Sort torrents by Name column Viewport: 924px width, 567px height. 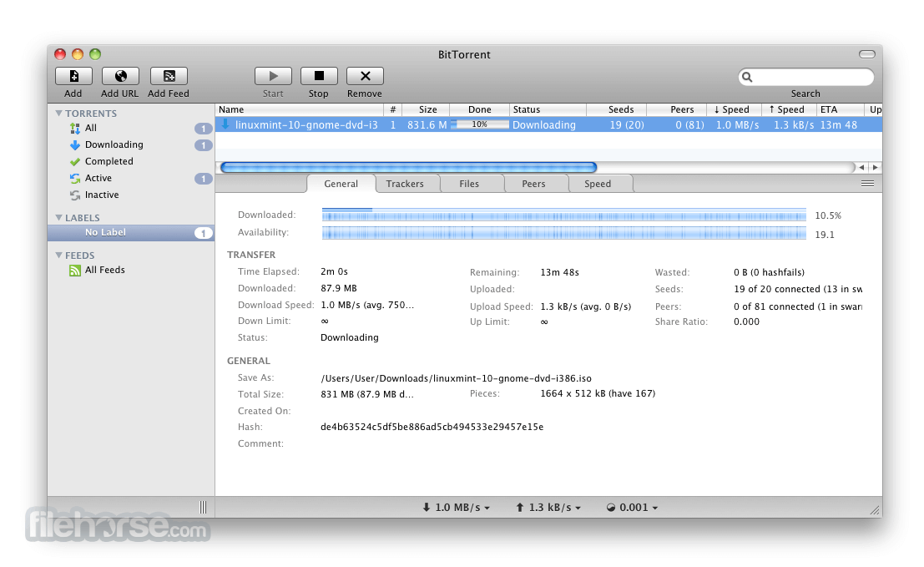point(300,109)
